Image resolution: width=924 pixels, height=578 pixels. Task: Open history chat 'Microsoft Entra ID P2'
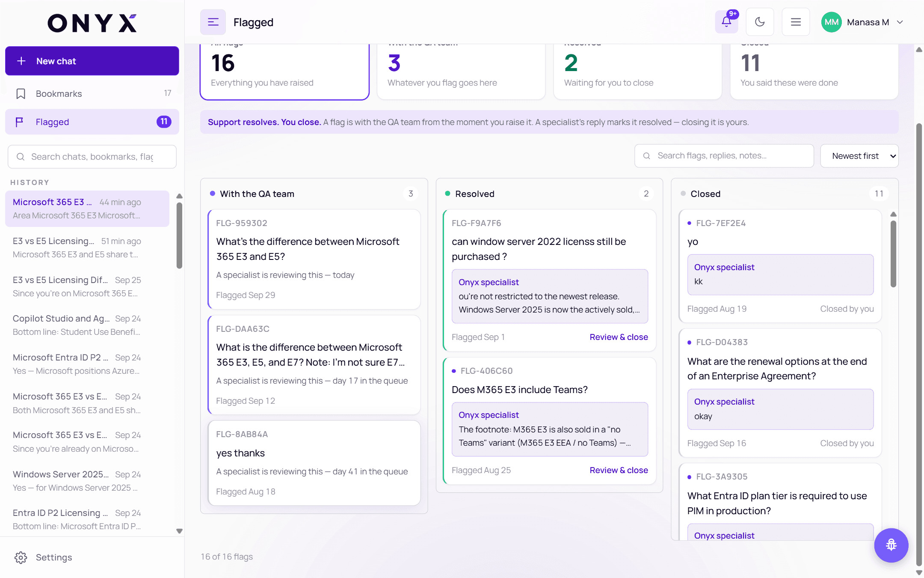pos(87,364)
